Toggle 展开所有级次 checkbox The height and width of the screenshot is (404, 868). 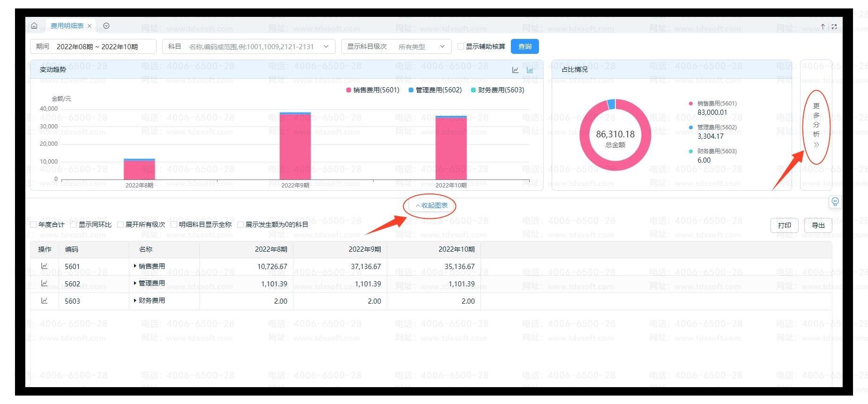121,224
